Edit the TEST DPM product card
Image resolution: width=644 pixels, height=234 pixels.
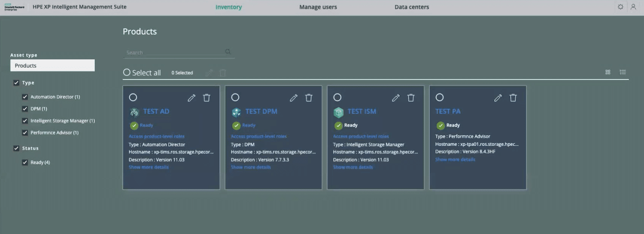coord(294,98)
